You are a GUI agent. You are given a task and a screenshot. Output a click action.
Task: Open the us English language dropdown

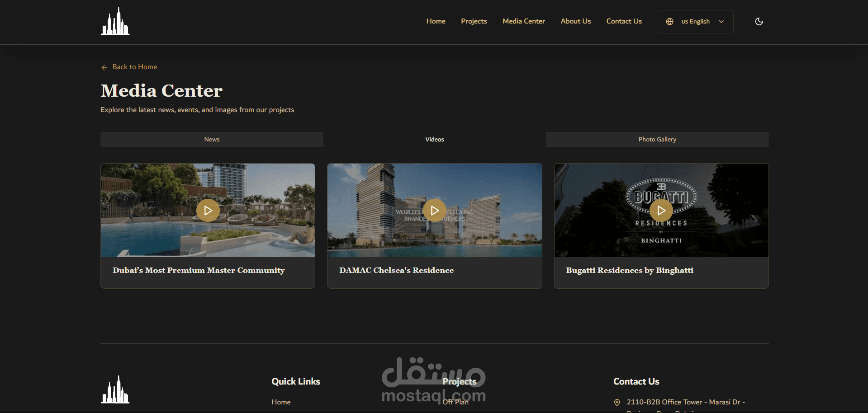click(695, 21)
